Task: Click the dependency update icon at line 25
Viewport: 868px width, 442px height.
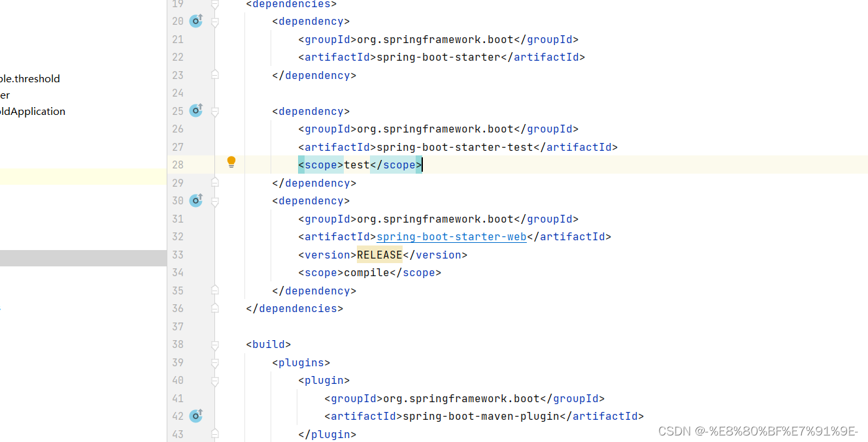Action: 195,110
